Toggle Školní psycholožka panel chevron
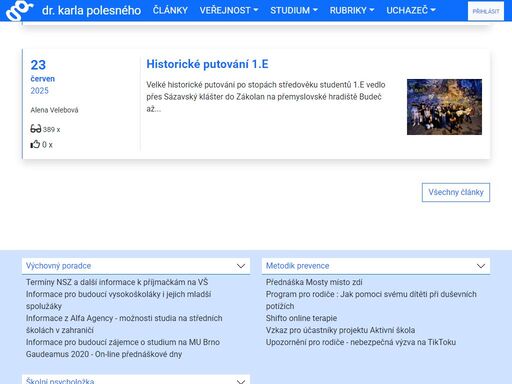Viewport: 512px width, 384px height. 241,381
